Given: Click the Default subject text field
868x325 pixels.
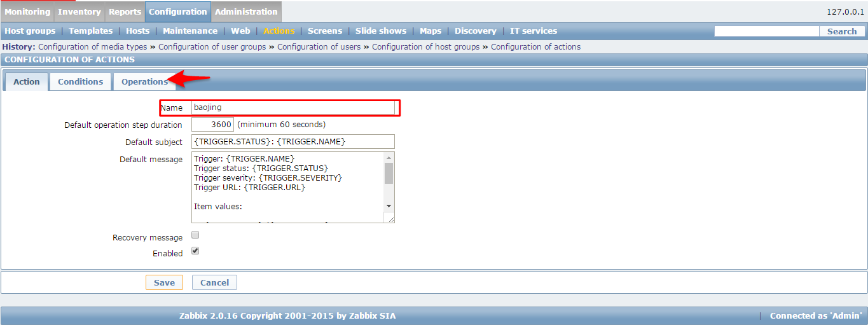Looking at the screenshot, I should [293, 141].
